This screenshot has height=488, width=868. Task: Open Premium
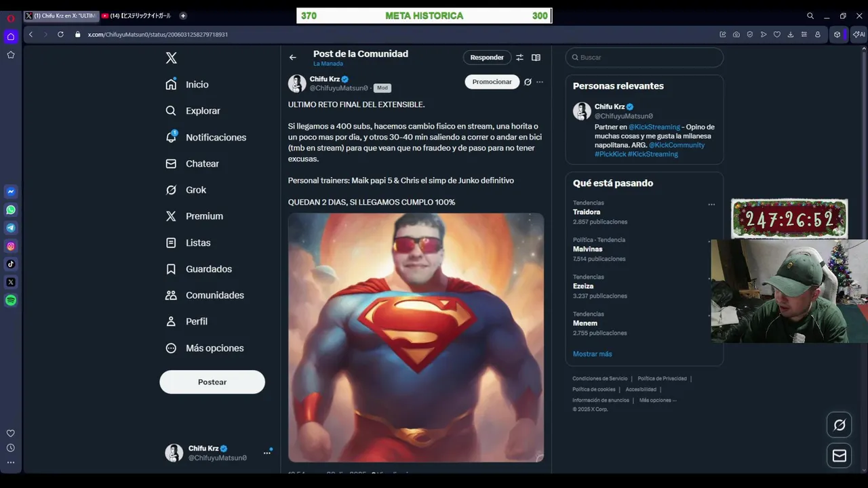[195, 216]
